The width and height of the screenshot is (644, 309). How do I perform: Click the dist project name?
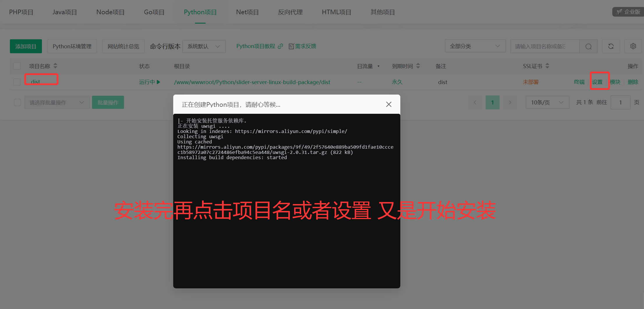(36, 82)
